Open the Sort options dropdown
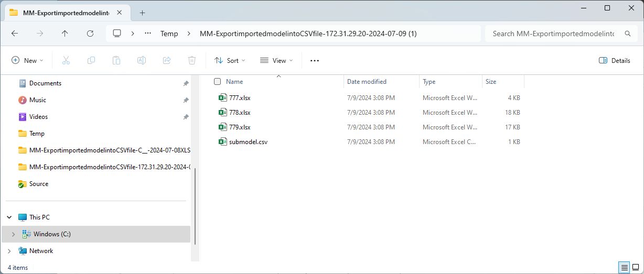 click(230, 60)
